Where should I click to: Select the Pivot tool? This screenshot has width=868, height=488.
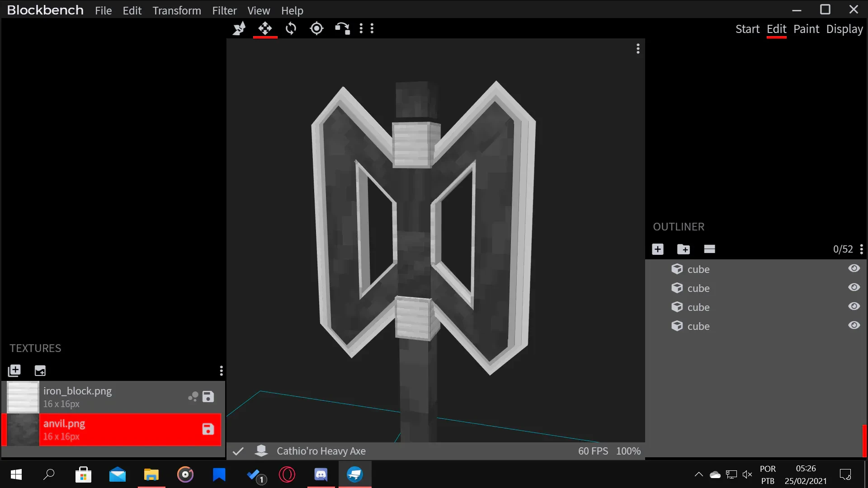316,28
